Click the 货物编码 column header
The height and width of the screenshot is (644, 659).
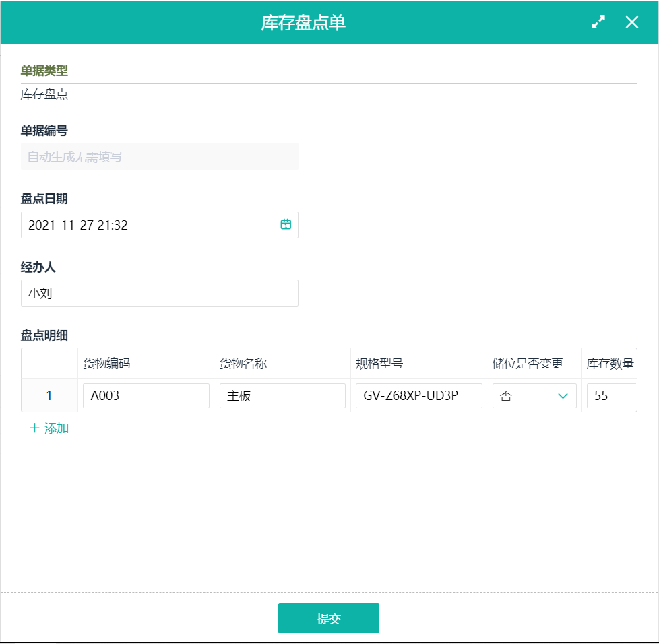point(106,364)
